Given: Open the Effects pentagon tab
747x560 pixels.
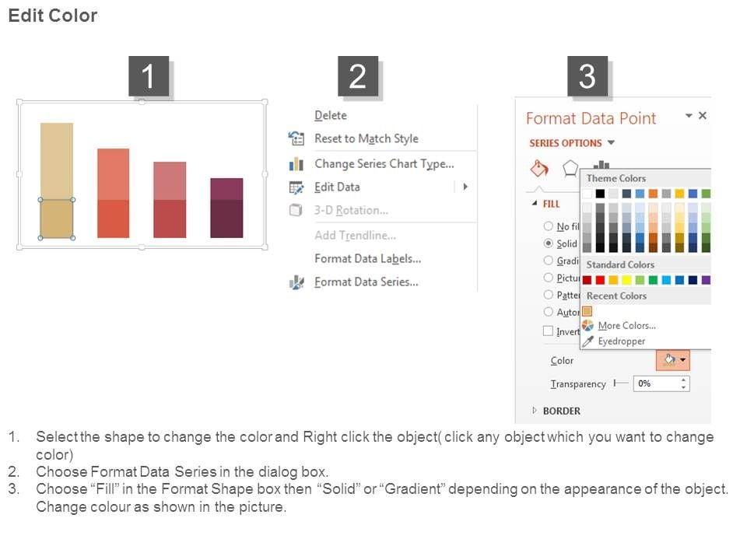Looking at the screenshot, I should (x=570, y=168).
